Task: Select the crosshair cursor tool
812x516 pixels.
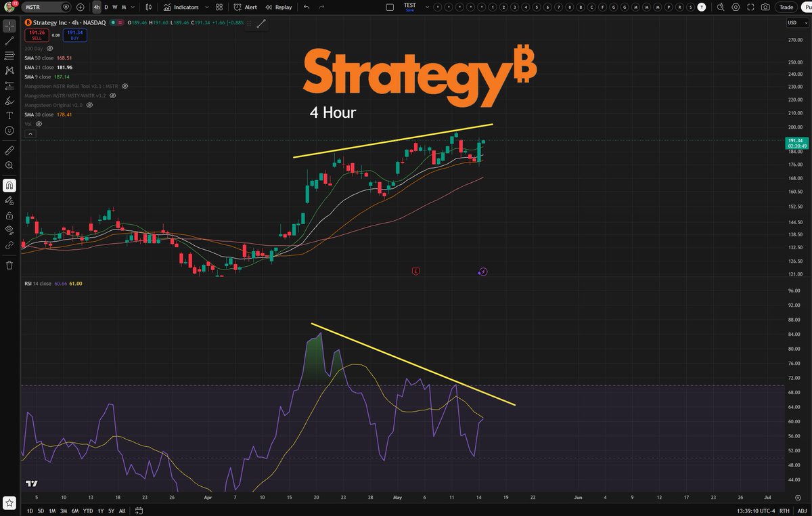Action: click(x=9, y=26)
